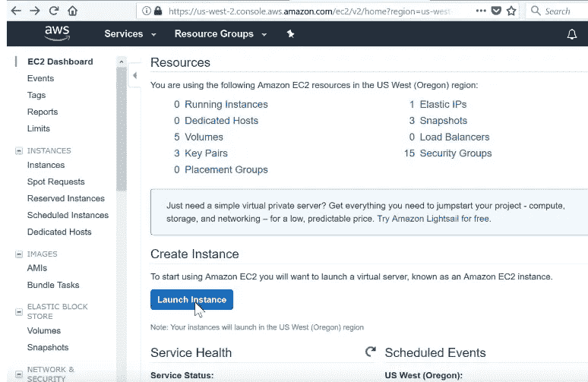Viewport: 588px width, 382px height.
Task: Open Limits in the sidebar
Action: click(x=38, y=128)
